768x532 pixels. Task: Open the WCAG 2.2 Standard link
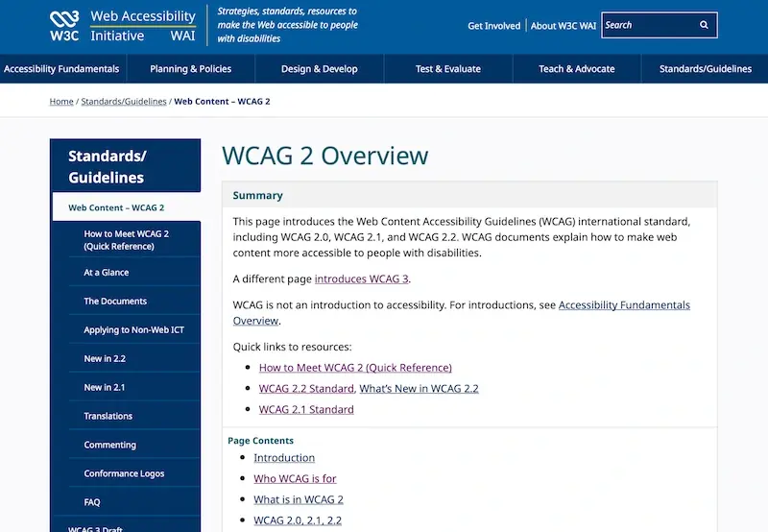[x=306, y=389]
